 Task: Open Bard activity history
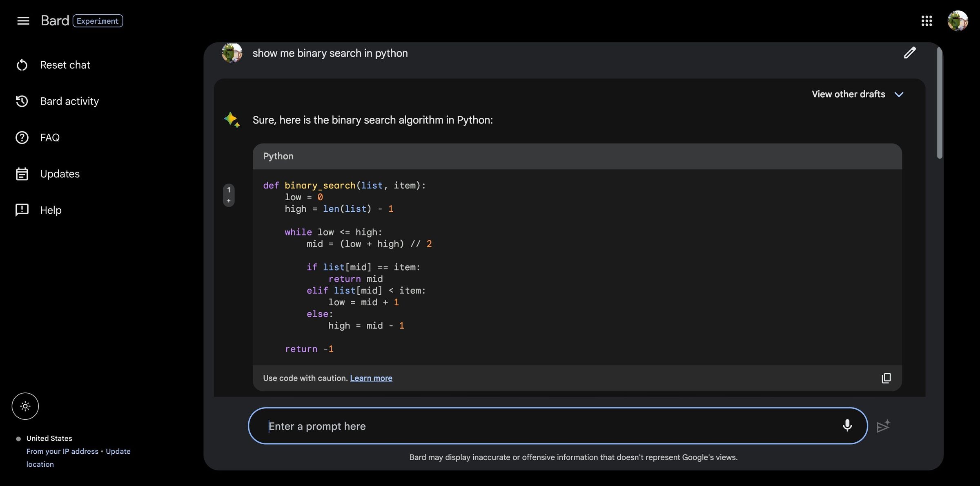[x=22, y=101]
